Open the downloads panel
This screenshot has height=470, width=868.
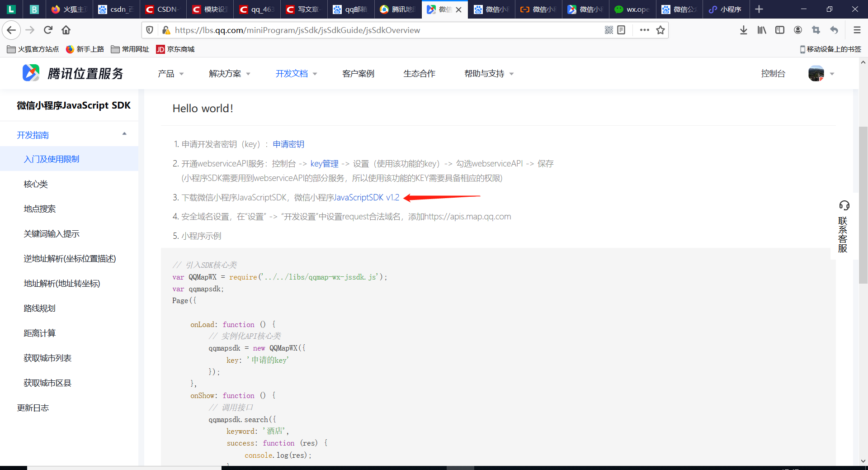744,30
